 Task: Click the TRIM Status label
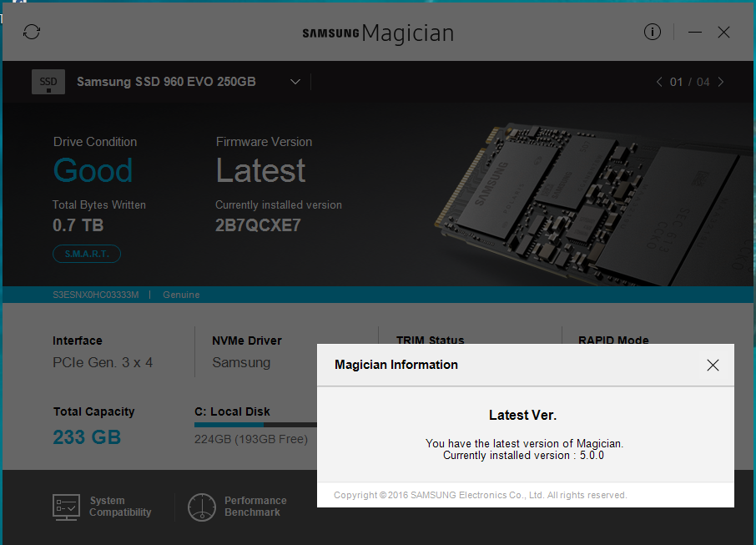[x=430, y=340]
